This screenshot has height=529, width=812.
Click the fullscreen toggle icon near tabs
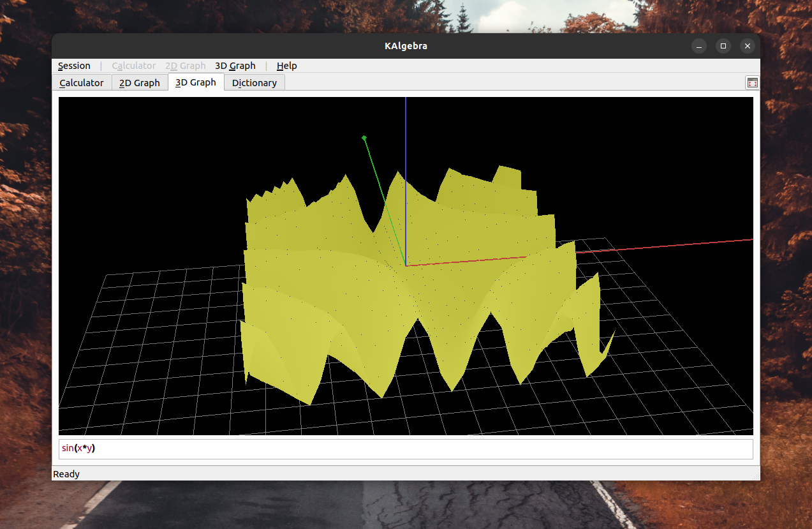click(751, 82)
